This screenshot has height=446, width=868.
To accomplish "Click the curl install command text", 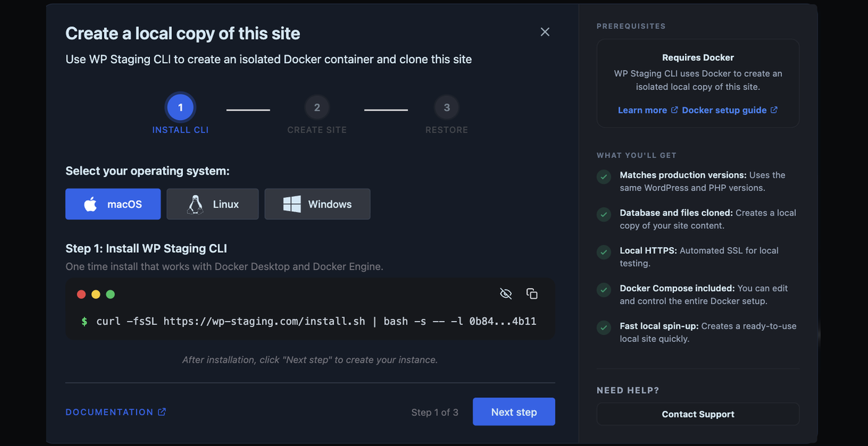I will pyautogui.click(x=316, y=321).
